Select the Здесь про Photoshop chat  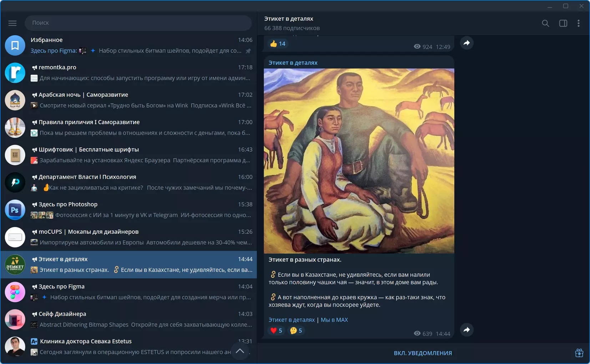(128, 210)
